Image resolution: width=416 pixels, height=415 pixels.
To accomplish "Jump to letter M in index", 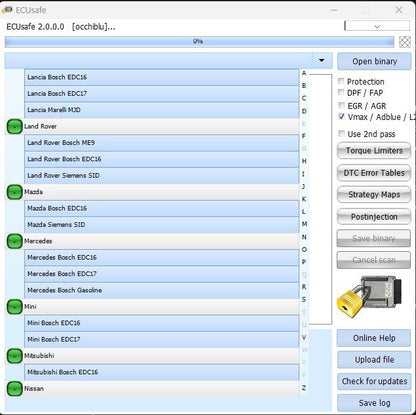I will click(304, 224).
